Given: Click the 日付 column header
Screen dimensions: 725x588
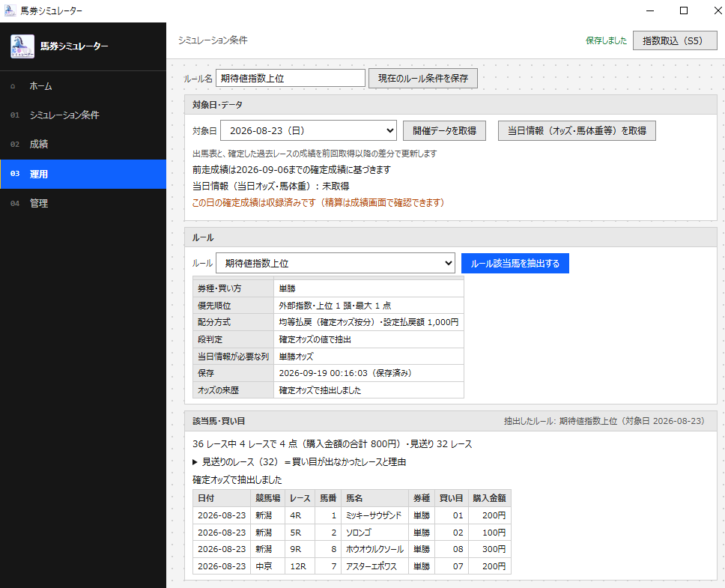Looking at the screenshot, I should pos(222,498).
